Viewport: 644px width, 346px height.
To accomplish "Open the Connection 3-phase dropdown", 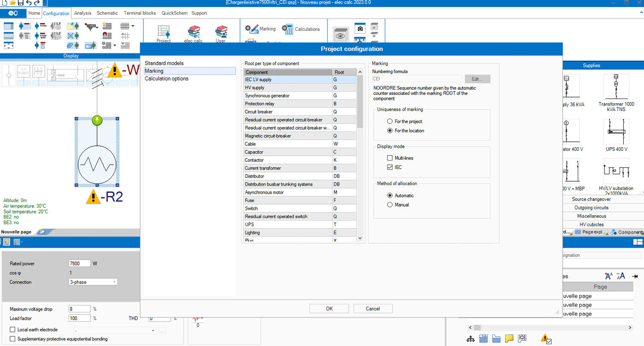I will coord(93,282).
